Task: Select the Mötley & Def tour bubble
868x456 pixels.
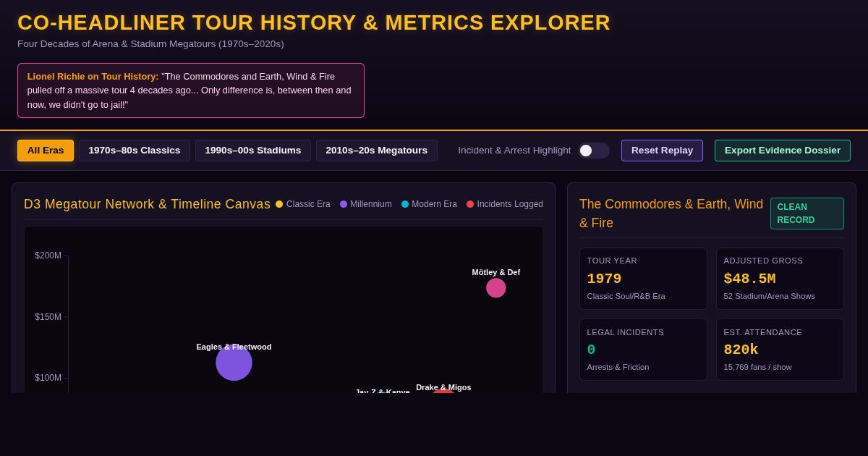Action: [496, 288]
